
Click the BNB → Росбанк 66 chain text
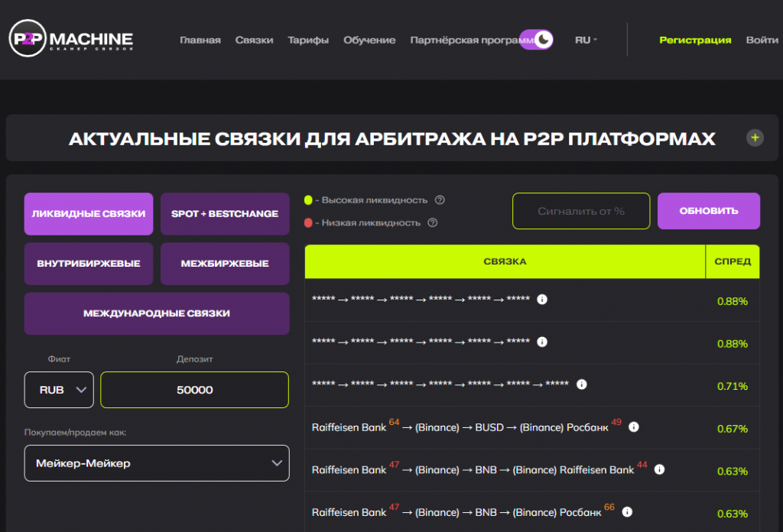463,511
